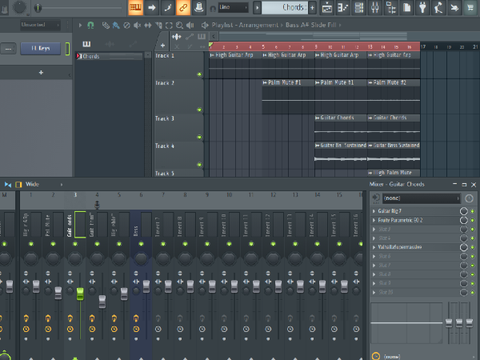Mute playlist Track 2 green LED

tap(199, 110)
